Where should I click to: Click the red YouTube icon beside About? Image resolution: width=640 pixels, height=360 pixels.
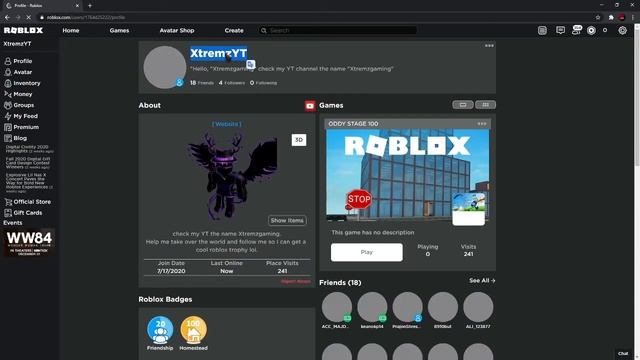point(310,106)
